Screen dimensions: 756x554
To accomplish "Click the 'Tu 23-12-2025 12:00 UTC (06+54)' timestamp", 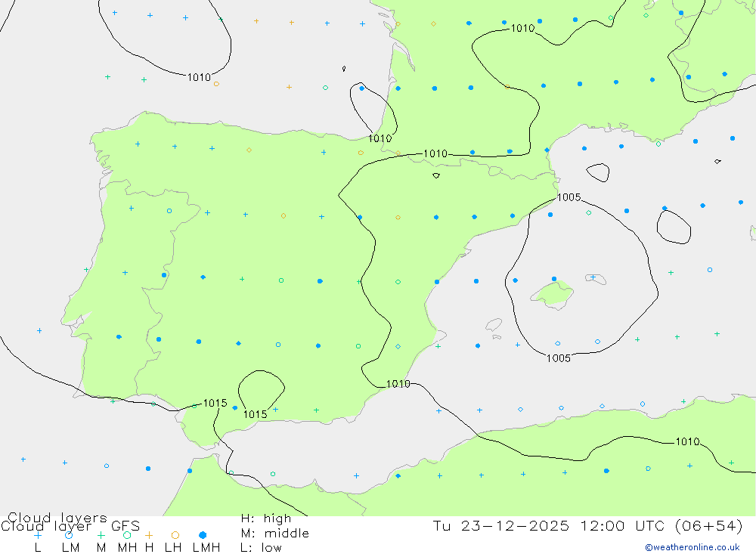I will pyautogui.click(x=587, y=526).
